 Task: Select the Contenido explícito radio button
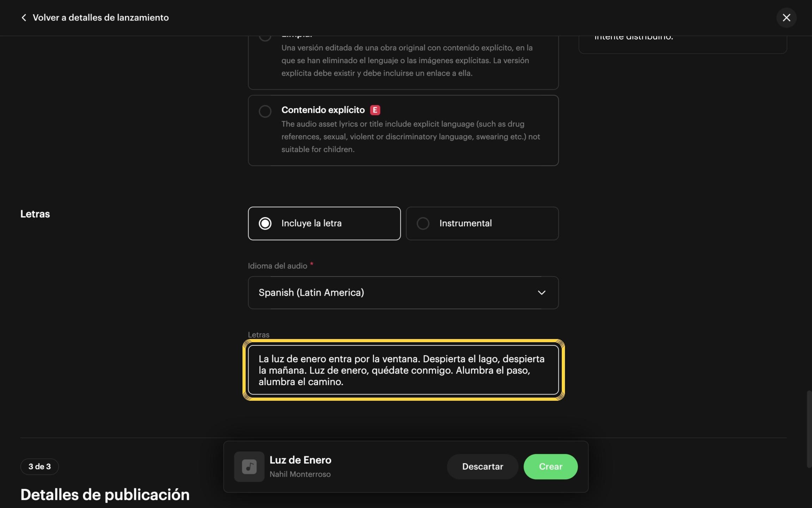pyautogui.click(x=265, y=111)
